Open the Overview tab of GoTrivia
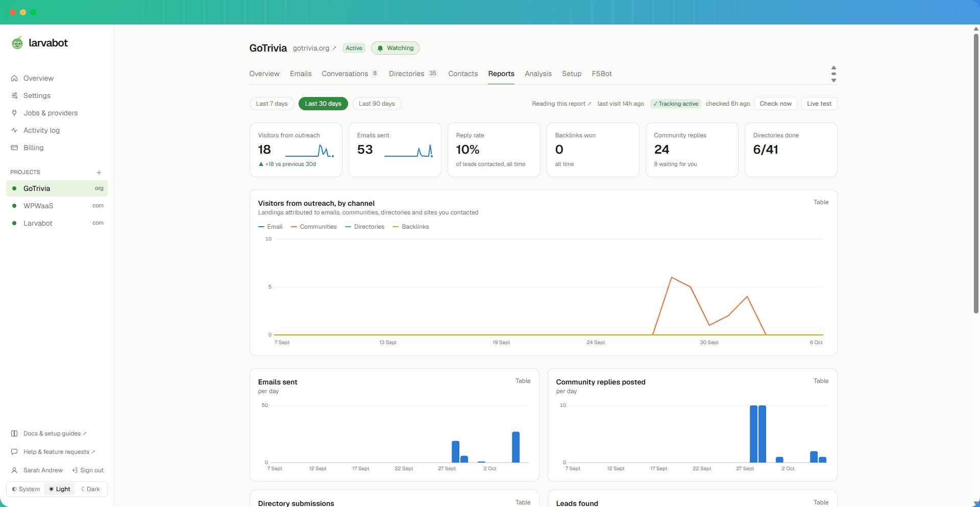 pos(264,74)
